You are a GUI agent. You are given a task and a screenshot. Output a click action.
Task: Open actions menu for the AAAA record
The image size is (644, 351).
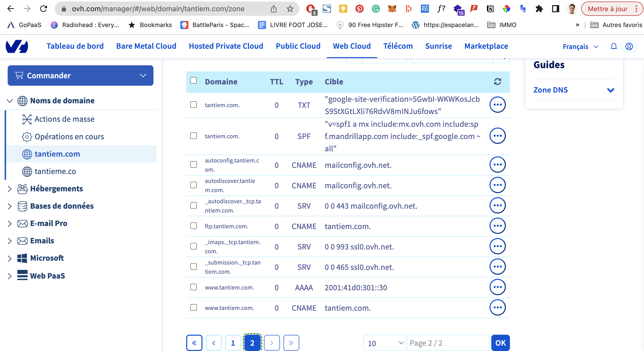tap(497, 287)
